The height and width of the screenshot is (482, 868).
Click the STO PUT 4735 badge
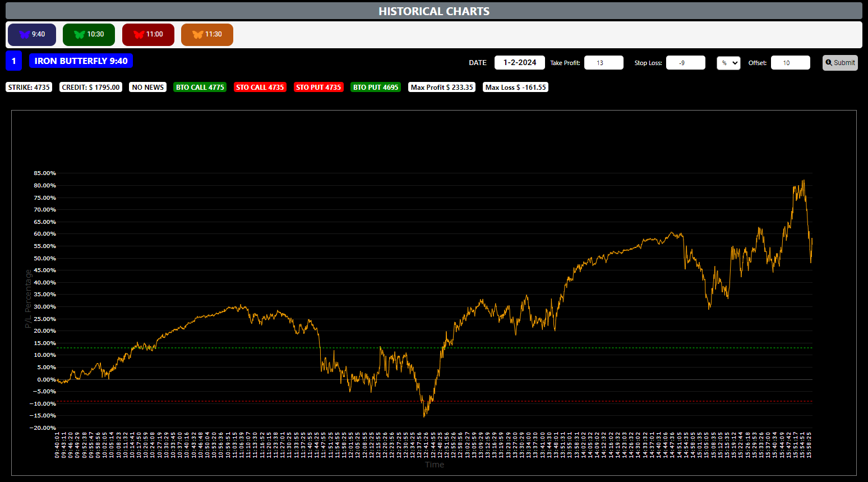pyautogui.click(x=318, y=88)
